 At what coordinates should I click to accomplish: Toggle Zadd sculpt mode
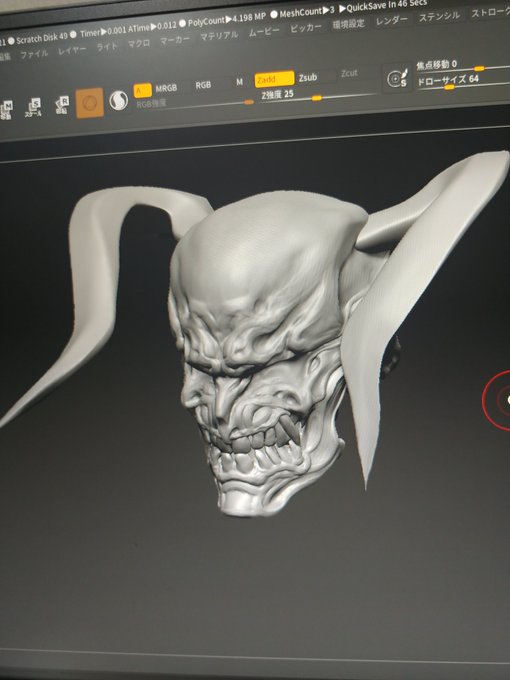274,79
